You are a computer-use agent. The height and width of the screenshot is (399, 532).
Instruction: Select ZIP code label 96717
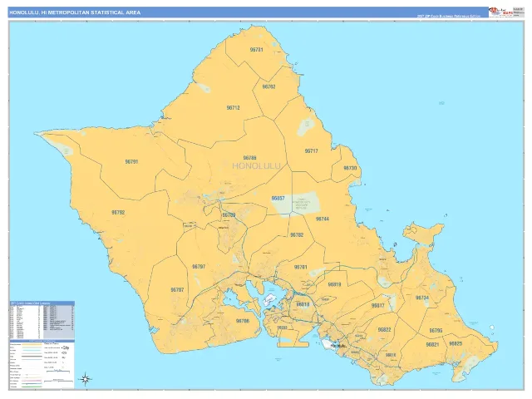pyautogui.click(x=312, y=151)
